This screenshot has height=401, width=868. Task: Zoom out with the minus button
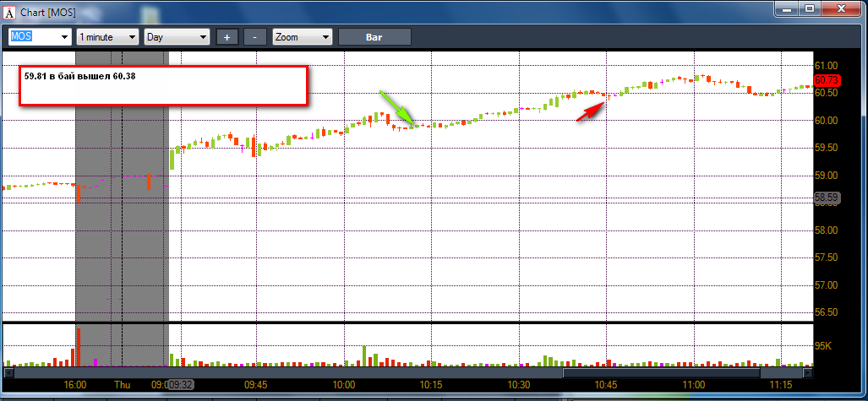point(254,37)
